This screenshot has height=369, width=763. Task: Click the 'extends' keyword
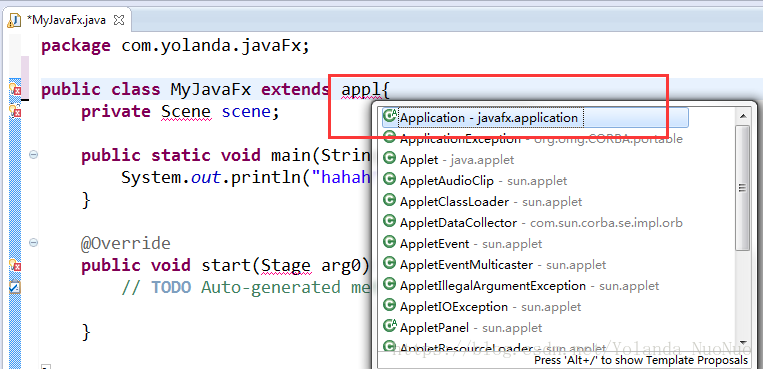(296, 90)
